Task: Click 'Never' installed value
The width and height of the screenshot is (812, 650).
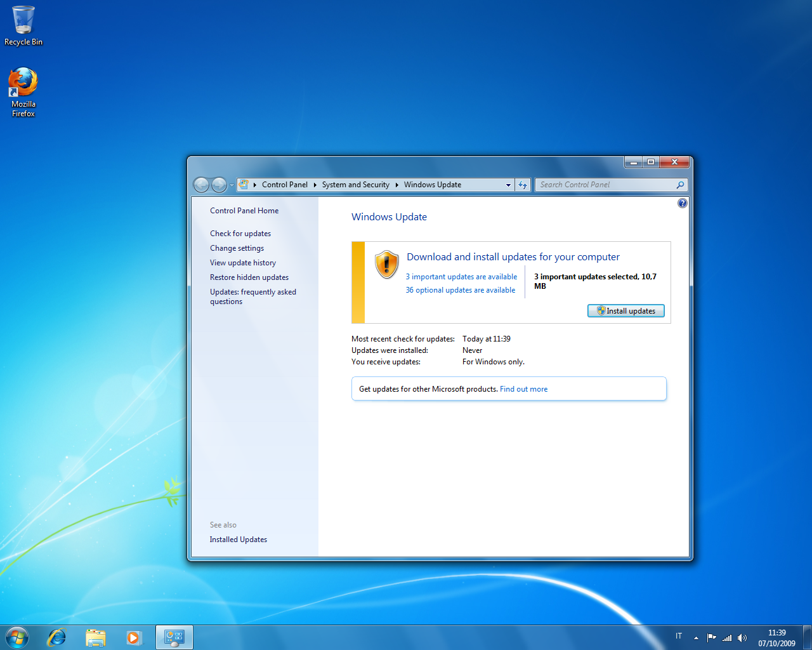Action: click(x=472, y=350)
